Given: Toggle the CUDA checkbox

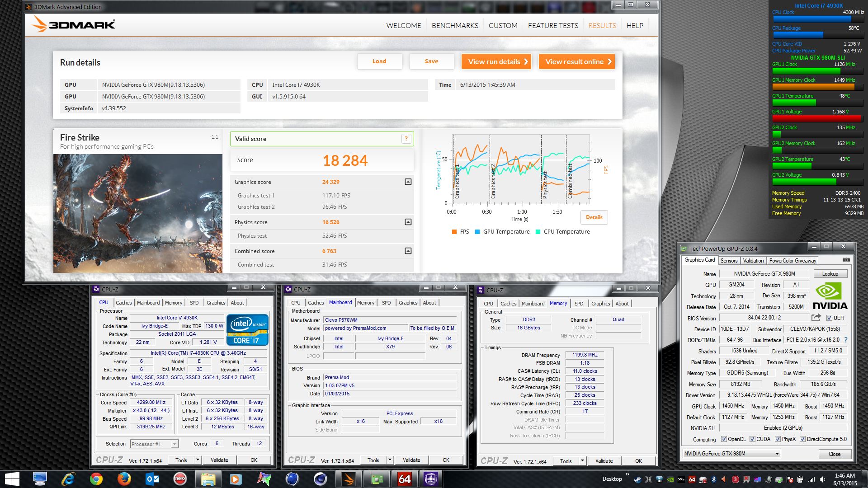Looking at the screenshot, I should [x=752, y=439].
